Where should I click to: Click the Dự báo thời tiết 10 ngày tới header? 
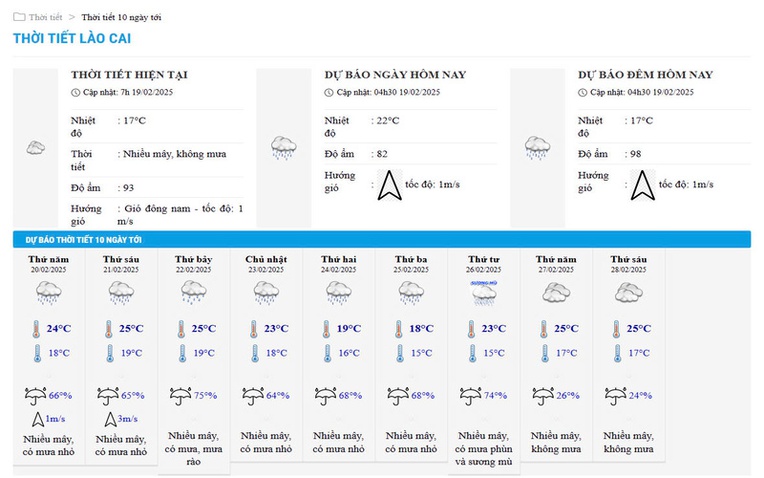[84, 240]
